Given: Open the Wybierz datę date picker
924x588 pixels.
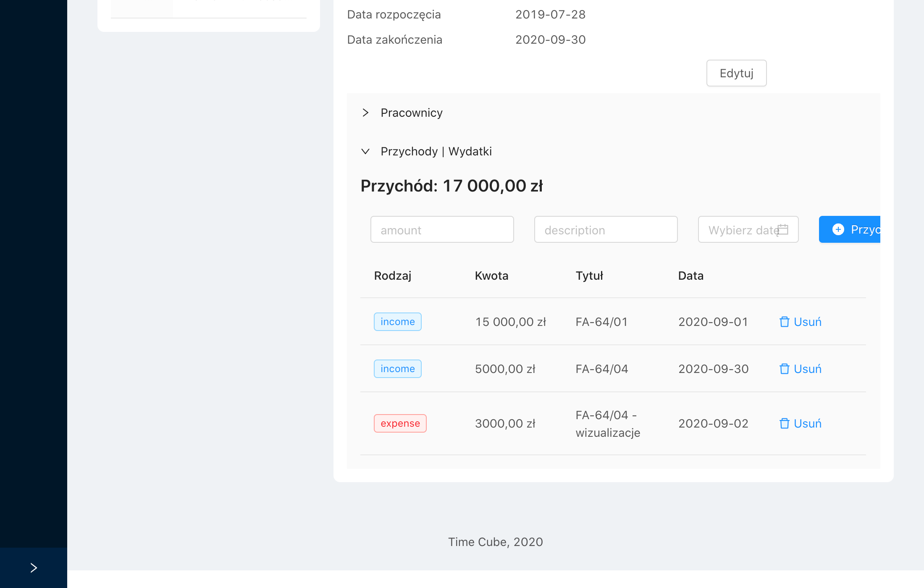Looking at the screenshot, I should pos(748,229).
